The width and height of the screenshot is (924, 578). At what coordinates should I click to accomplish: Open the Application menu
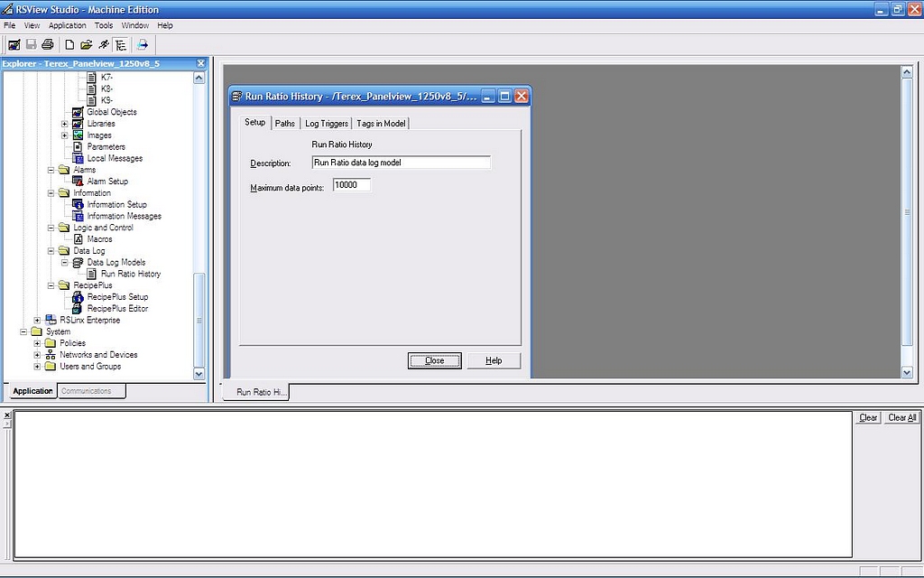pos(67,25)
